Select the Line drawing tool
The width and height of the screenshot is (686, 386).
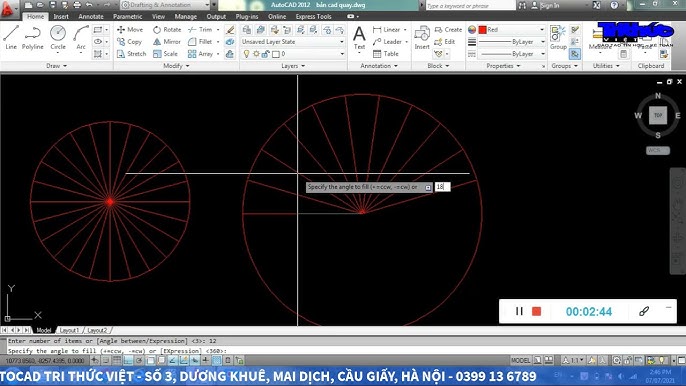(11, 38)
